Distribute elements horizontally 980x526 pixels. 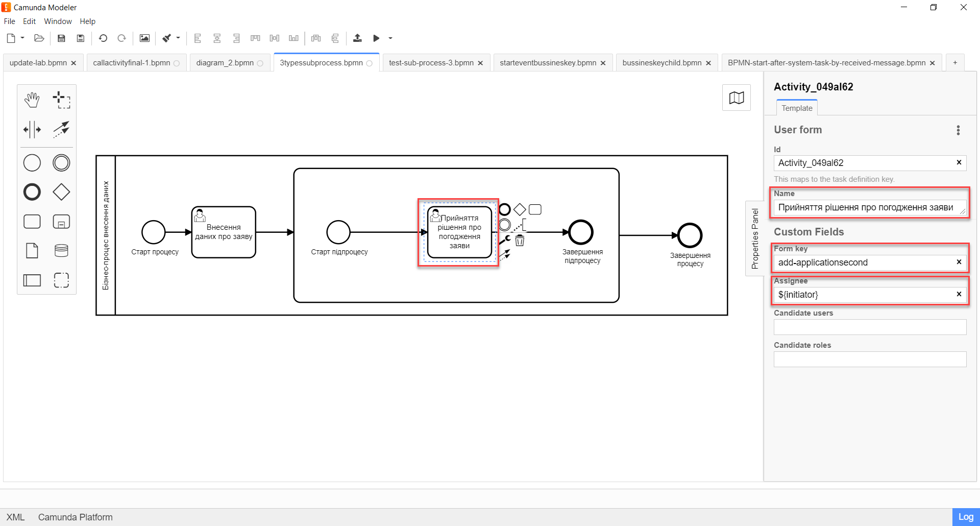coord(316,38)
